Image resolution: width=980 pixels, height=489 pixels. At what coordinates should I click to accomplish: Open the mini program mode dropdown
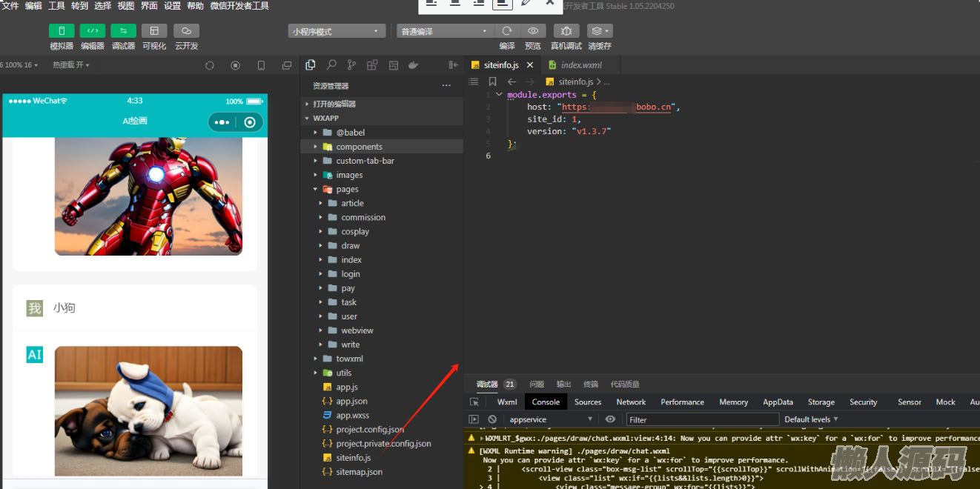point(337,31)
